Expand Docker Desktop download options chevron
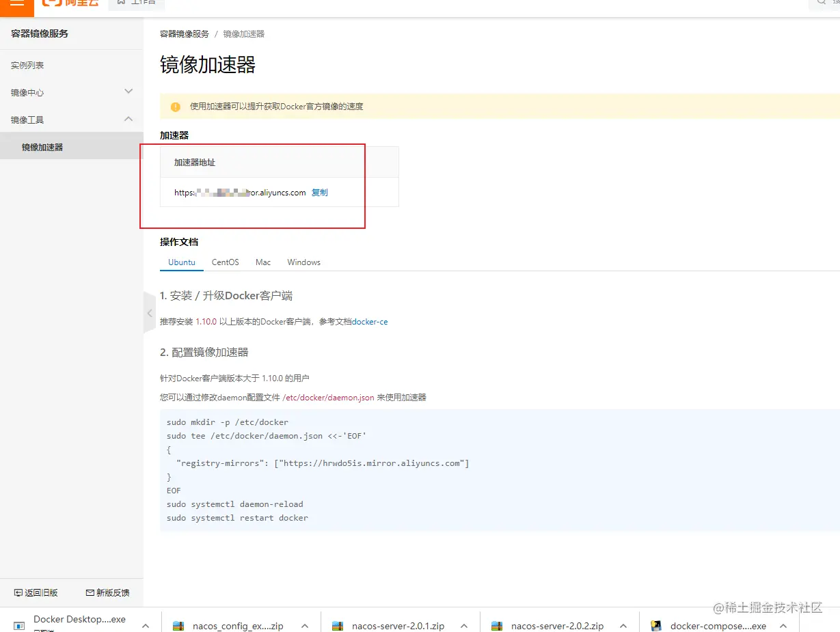This screenshot has height=632, width=840. coord(146,625)
